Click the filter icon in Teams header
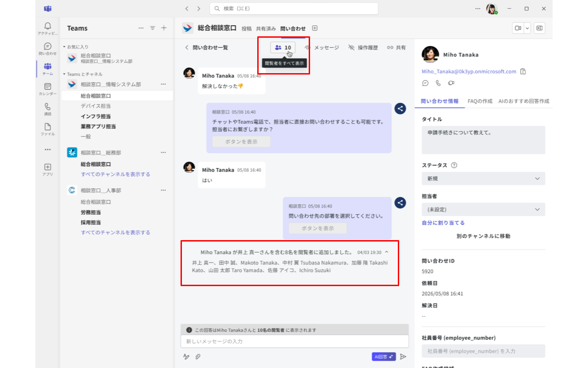Image resolution: width=588 pixels, height=368 pixels. 153,28
